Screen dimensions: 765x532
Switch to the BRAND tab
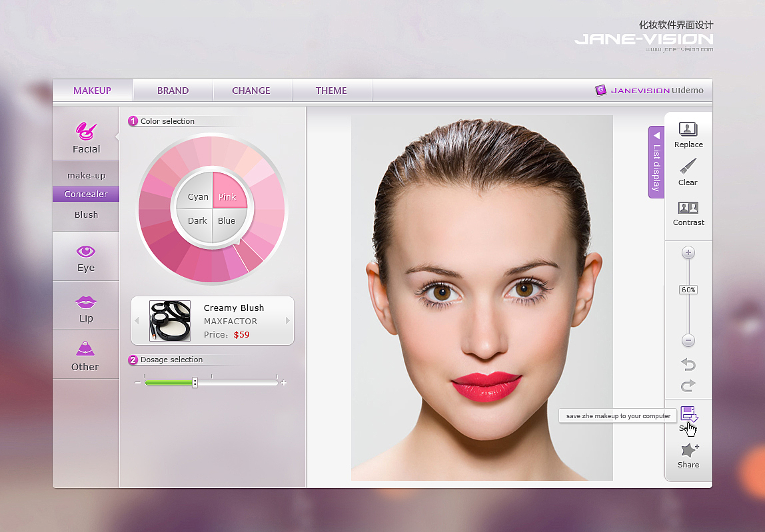tap(173, 90)
